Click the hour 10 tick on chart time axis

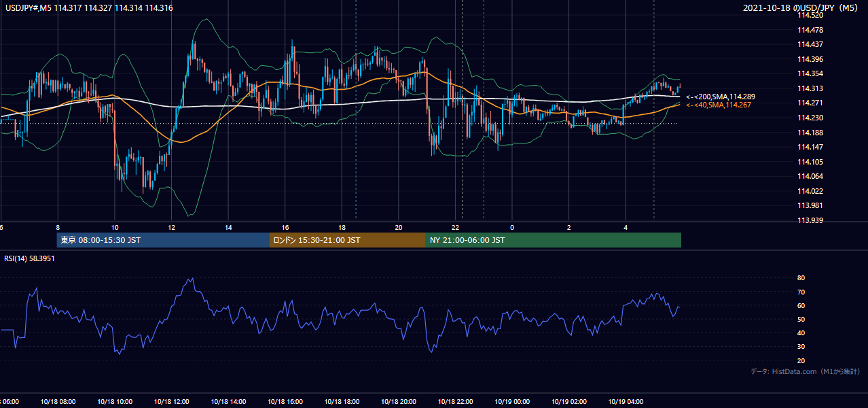(x=115, y=227)
